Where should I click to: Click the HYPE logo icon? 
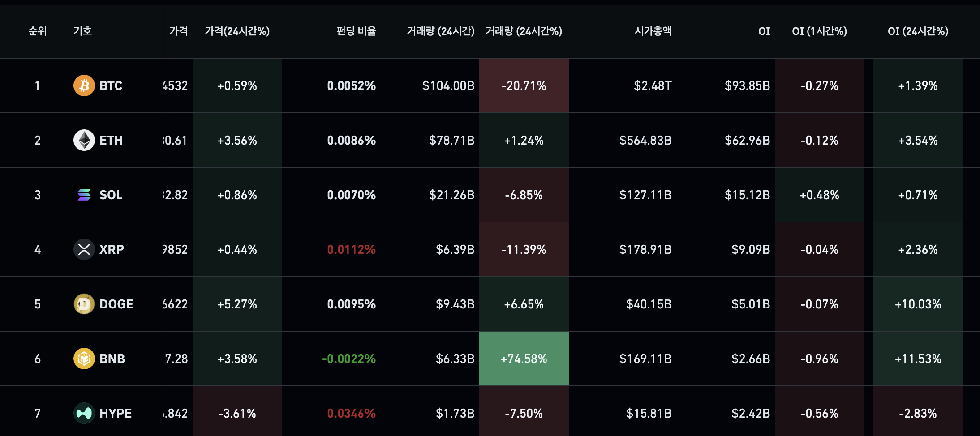click(x=84, y=413)
